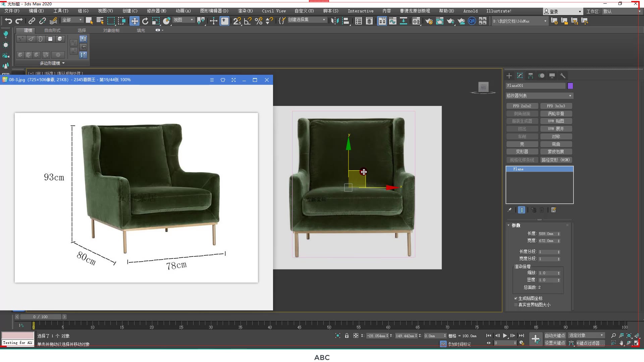Open the 渲染(R) menu

tap(245, 11)
